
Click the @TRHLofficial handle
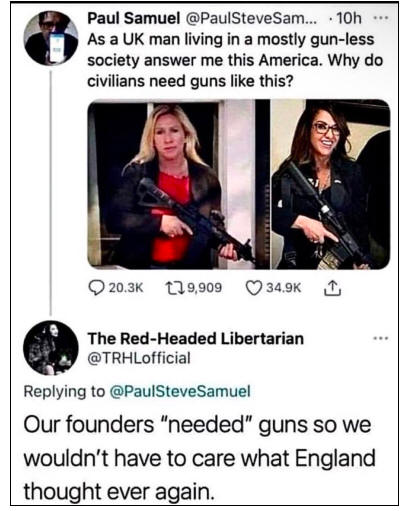[x=139, y=358]
